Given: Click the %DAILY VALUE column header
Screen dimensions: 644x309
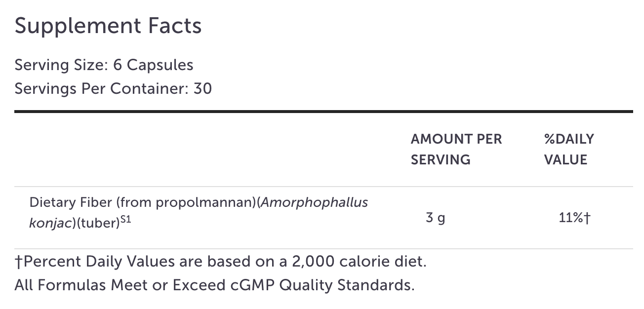Looking at the screenshot, I should (x=569, y=150).
